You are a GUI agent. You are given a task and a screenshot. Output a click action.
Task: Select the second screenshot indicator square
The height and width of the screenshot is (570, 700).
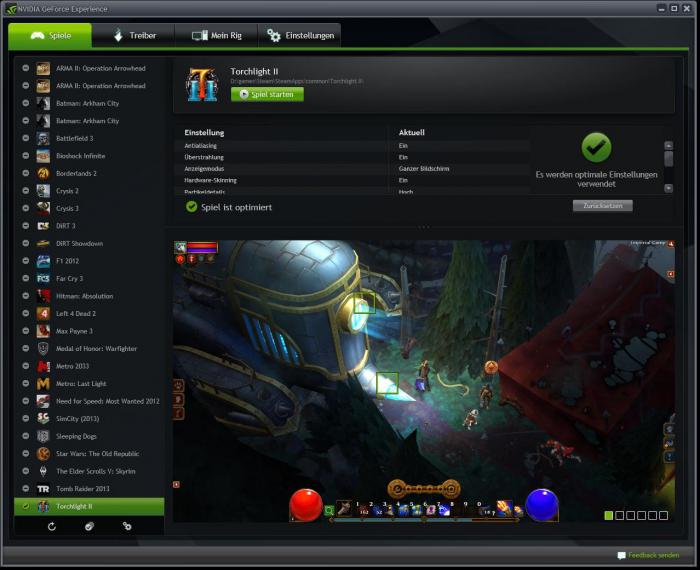(620, 516)
